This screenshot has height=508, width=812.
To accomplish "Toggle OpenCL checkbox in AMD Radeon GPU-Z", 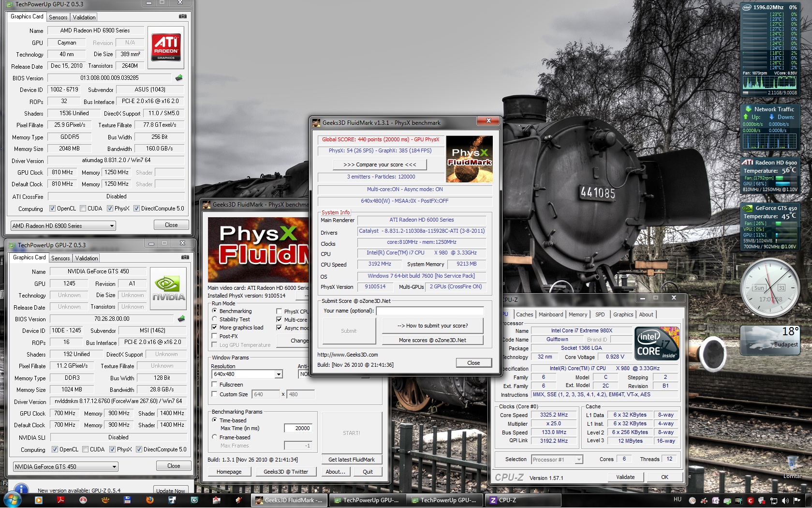I will [52, 209].
